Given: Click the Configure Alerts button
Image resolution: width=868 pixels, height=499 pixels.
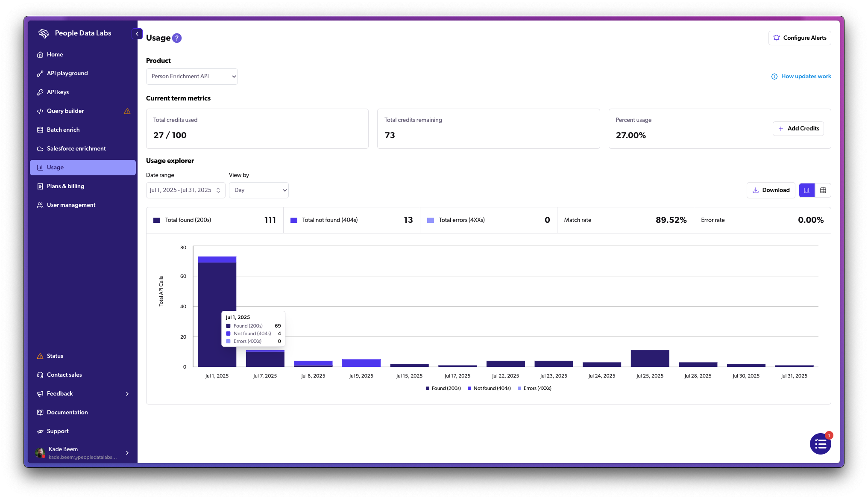Looking at the screenshot, I should pyautogui.click(x=799, y=38).
